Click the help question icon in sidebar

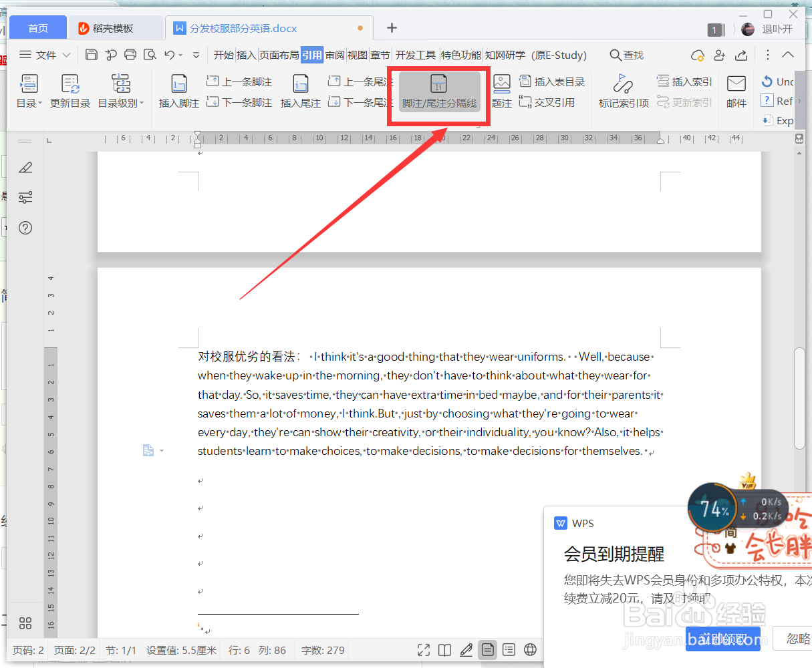pyautogui.click(x=25, y=228)
